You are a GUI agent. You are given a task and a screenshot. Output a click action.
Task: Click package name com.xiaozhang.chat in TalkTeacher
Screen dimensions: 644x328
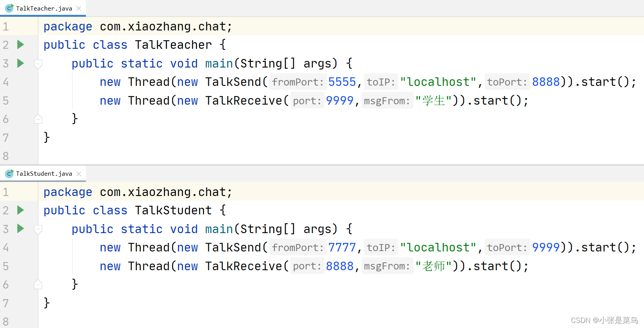click(163, 26)
